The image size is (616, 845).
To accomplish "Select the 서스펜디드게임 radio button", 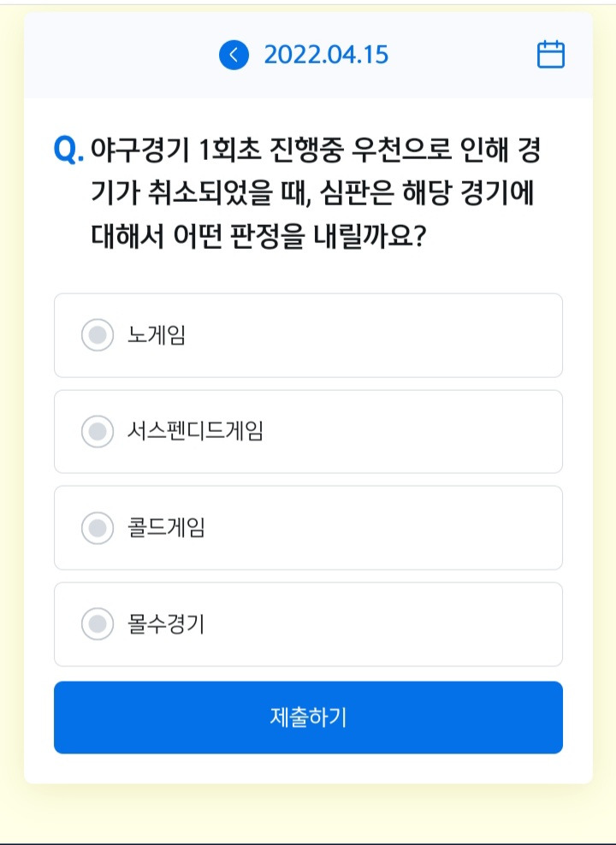I will tap(98, 432).
